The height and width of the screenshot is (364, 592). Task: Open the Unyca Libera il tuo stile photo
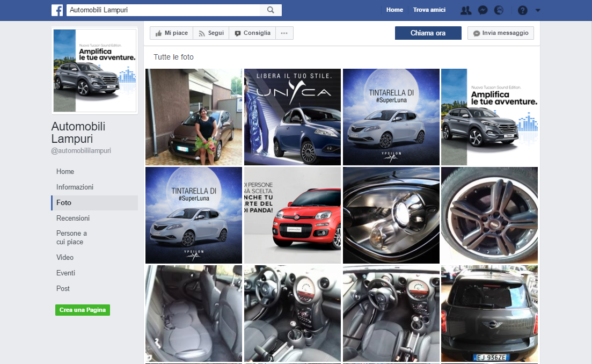click(293, 117)
